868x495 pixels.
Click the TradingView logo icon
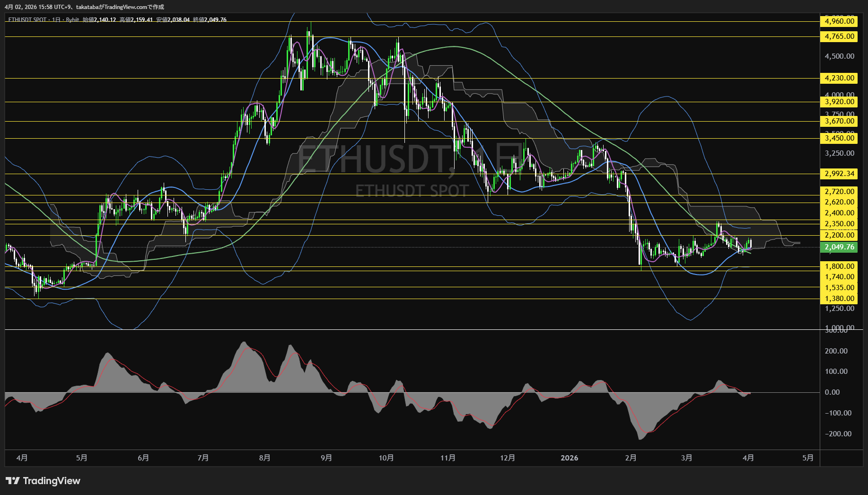point(12,481)
